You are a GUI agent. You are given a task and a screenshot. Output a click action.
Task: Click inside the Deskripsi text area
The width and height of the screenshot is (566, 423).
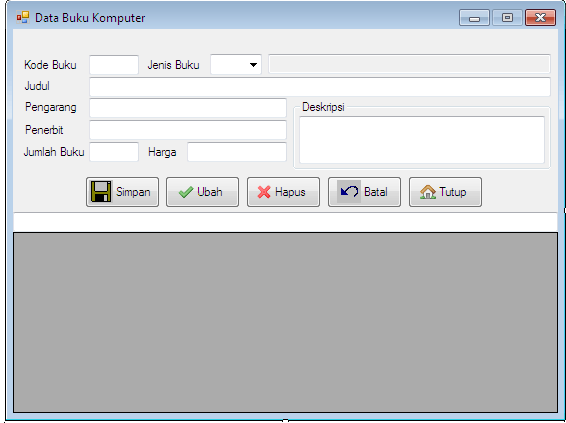(422, 140)
